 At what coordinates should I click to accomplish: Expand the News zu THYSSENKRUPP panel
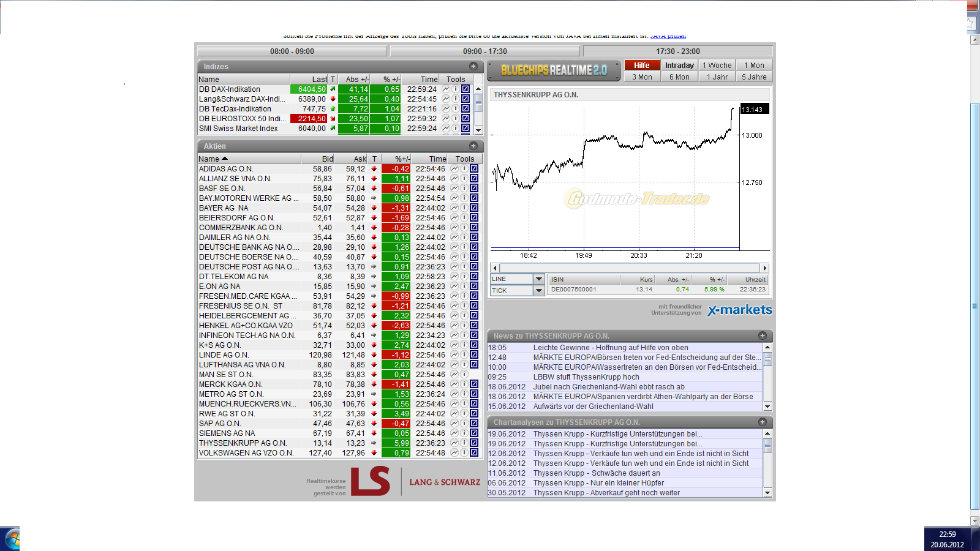763,335
